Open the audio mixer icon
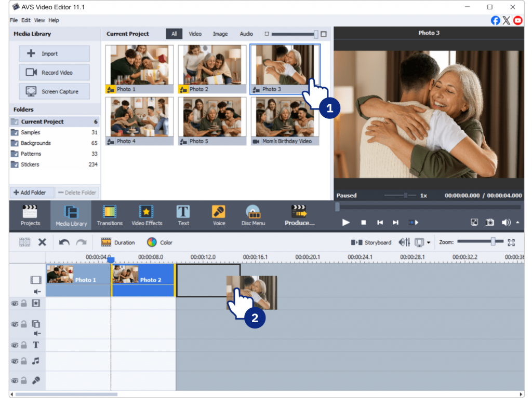Screen dimensions: 532x398 click(x=404, y=242)
